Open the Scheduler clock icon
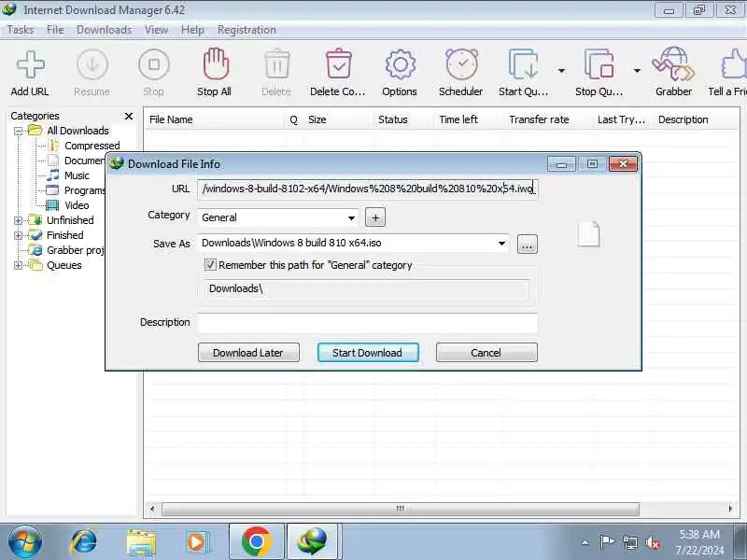 pos(461,64)
